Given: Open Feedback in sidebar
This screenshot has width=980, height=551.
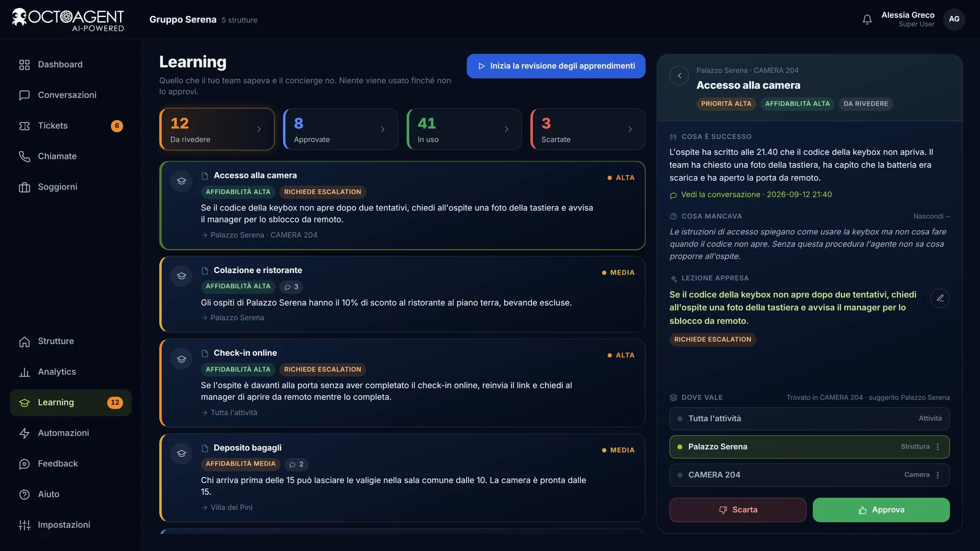Looking at the screenshot, I should pyautogui.click(x=70, y=464).
